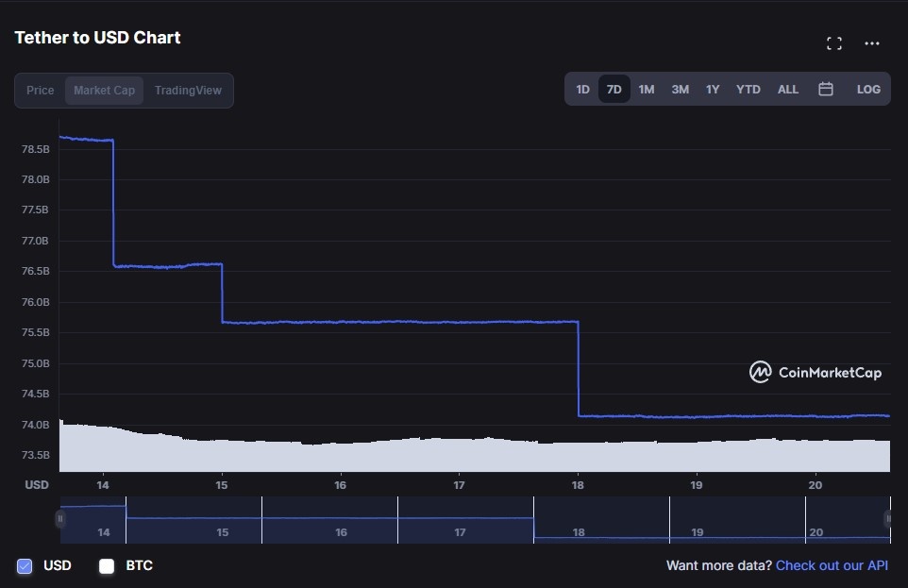Image resolution: width=908 pixels, height=588 pixels.
Task: Select the 1D timeframe
Action: point(582,88)
